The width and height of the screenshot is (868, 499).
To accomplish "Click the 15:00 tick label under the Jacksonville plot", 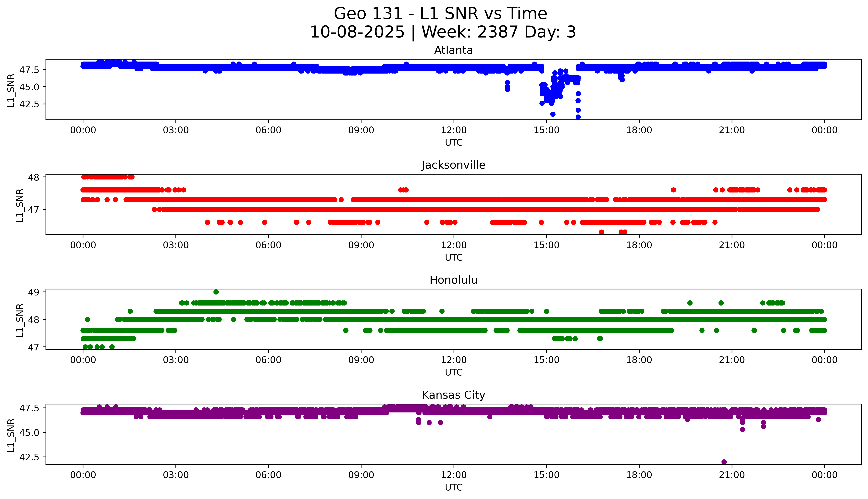I will coord(546,245).
